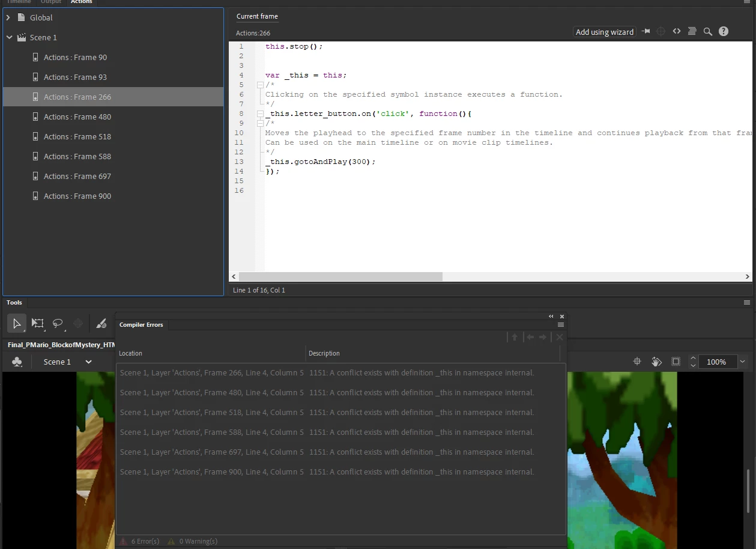This screenshot has height=549, width=756.
Task: Select Actions : Frame 90 script
Action: pos(113,57)
